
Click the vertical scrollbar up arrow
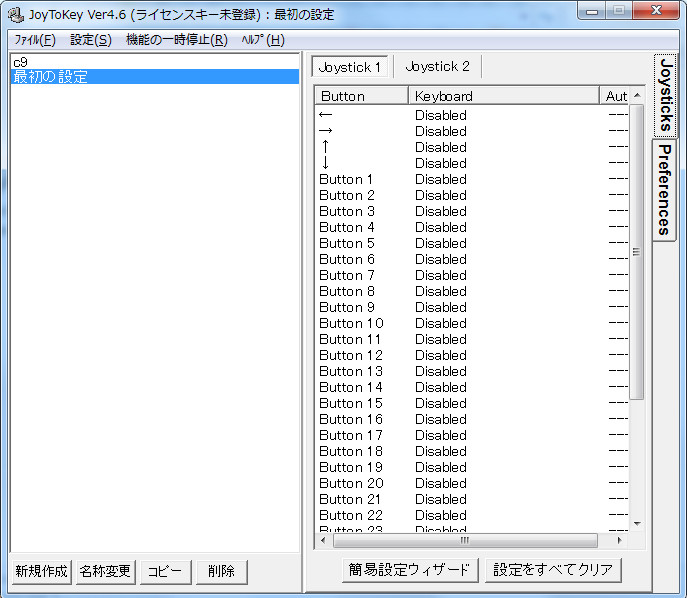637,96
